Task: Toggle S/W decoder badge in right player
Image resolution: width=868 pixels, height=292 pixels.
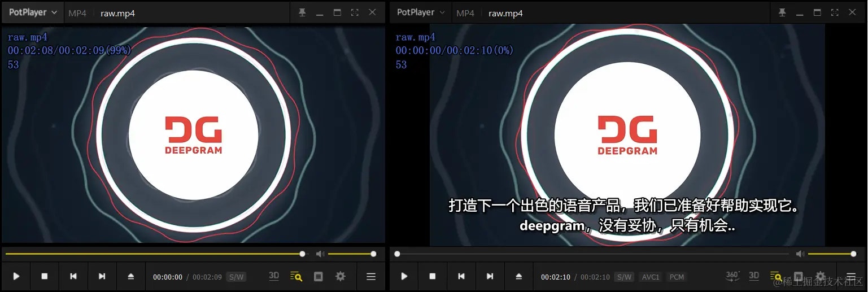Action: 624,277
